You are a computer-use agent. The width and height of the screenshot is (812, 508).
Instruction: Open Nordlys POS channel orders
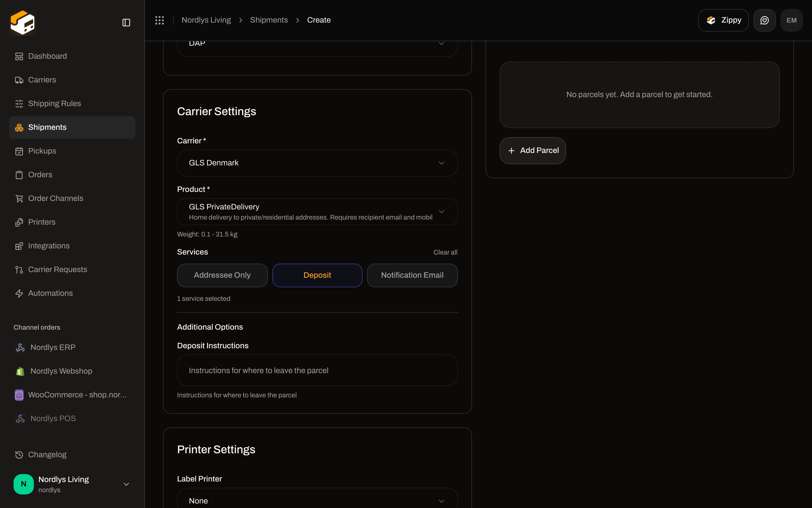[x=72, y=419]
